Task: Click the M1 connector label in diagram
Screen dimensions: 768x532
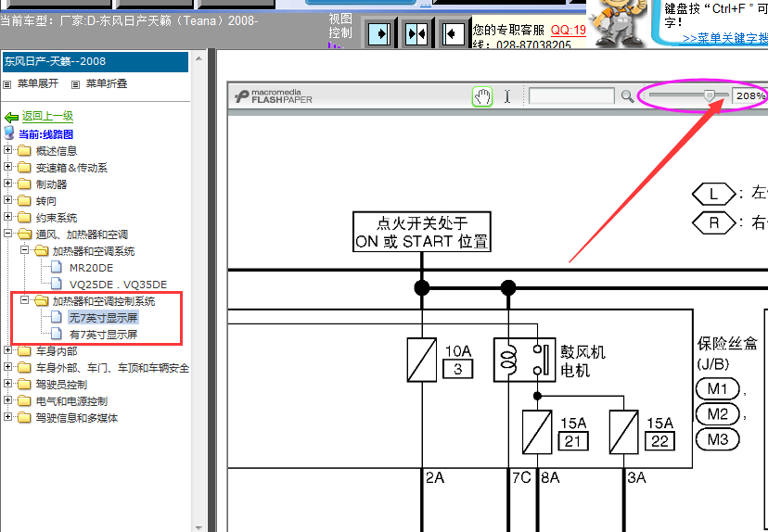Action: click(x=718, y=388)
